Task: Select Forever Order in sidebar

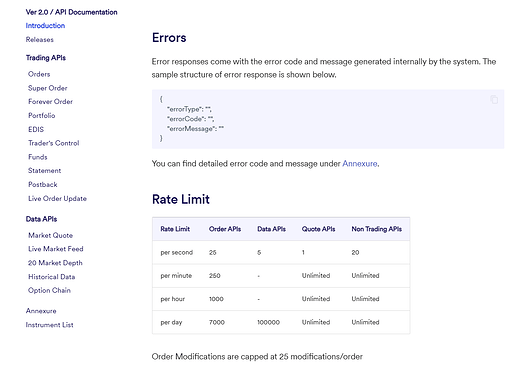Action: pos(50,102)
